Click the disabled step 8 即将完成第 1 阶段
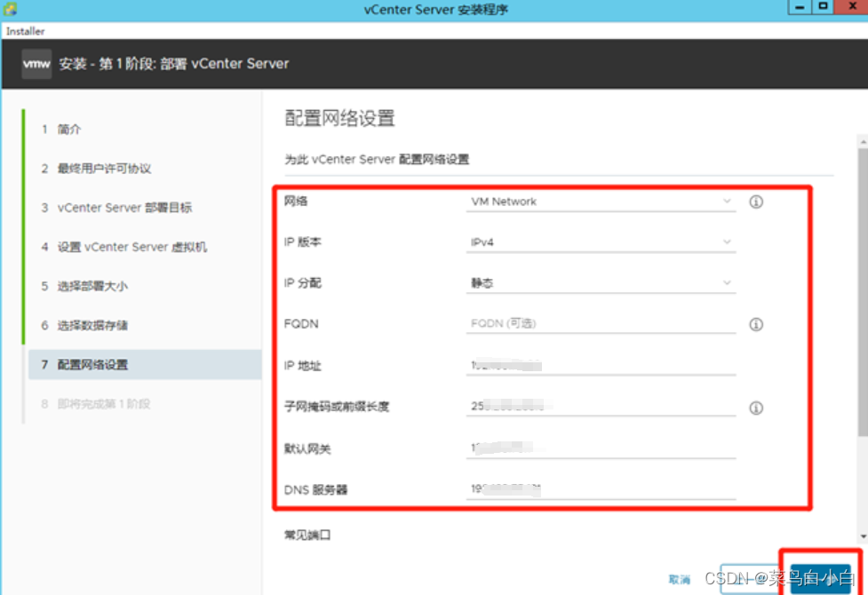 (96, 404)
